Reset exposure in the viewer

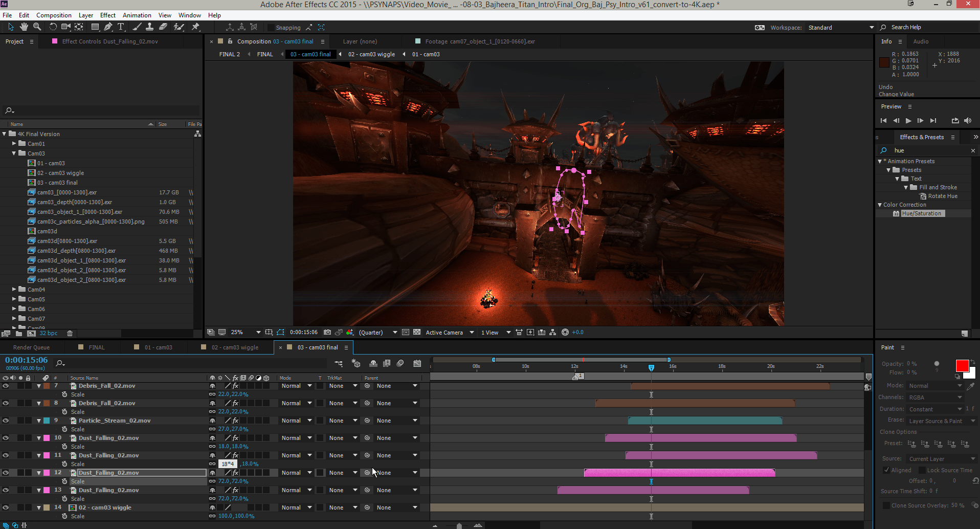(565, 332)
